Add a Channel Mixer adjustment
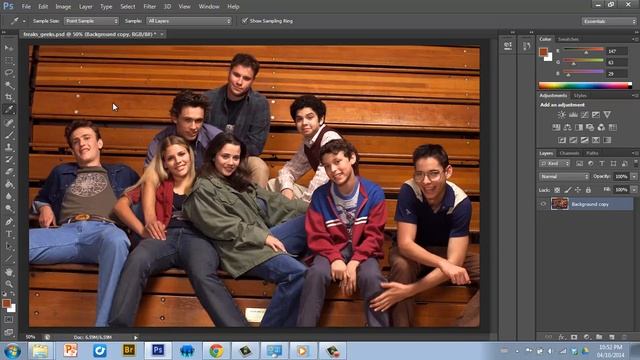Screen dimensions: 640x360 (x=601, y=127)
